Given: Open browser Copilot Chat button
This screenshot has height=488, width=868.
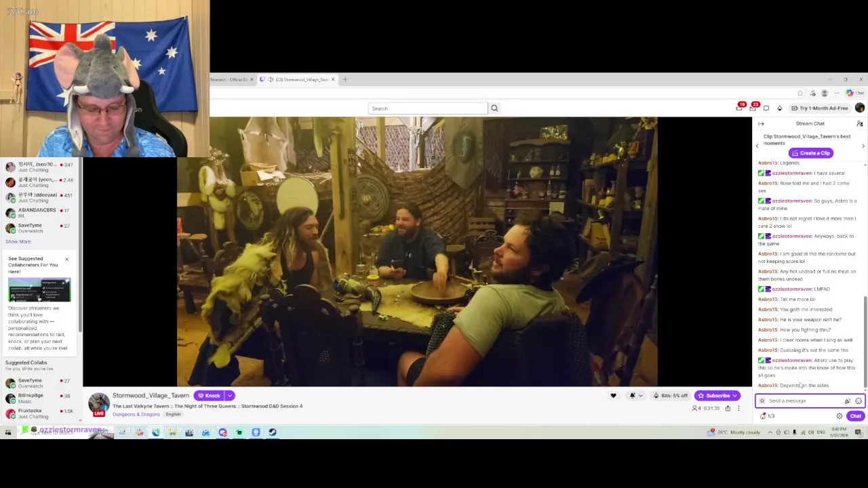Looking at the screenshot, I should (x=854, y=93).
